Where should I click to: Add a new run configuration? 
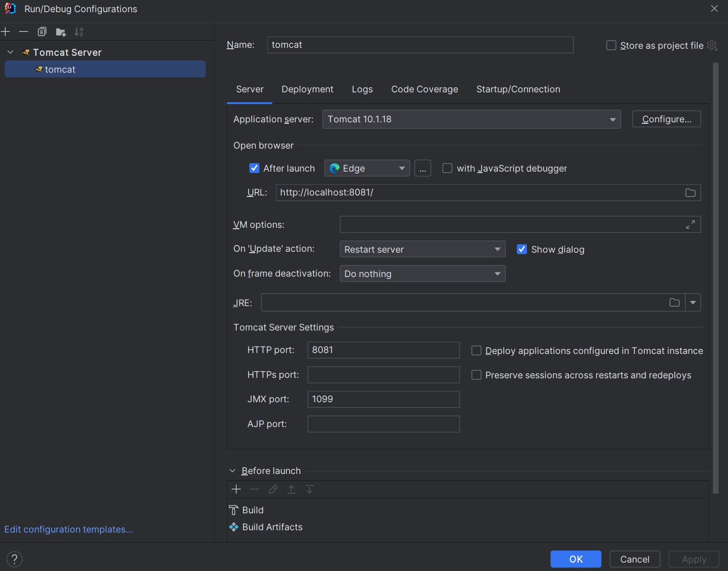pos(6,32)
